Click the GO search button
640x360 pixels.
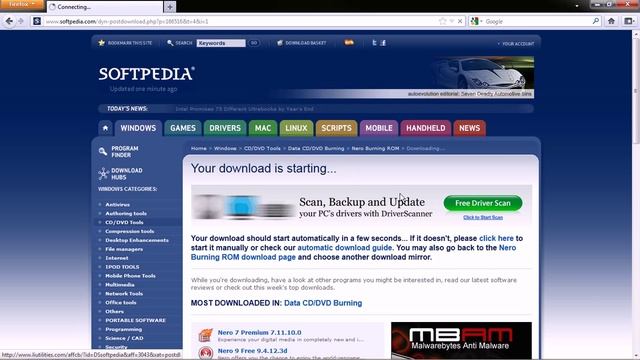pyautogui.click(x=253, y=43)
